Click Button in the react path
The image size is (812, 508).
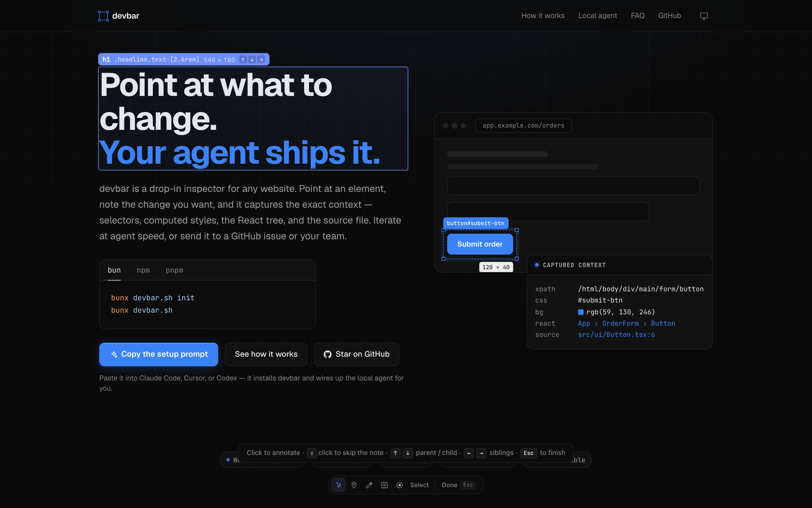[x=663, y=323]
